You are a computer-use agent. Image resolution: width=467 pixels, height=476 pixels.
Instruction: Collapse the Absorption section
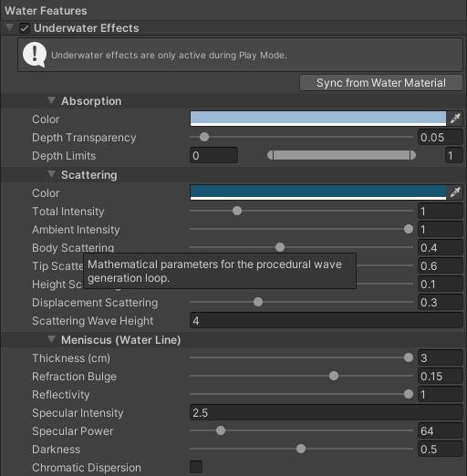51,100
